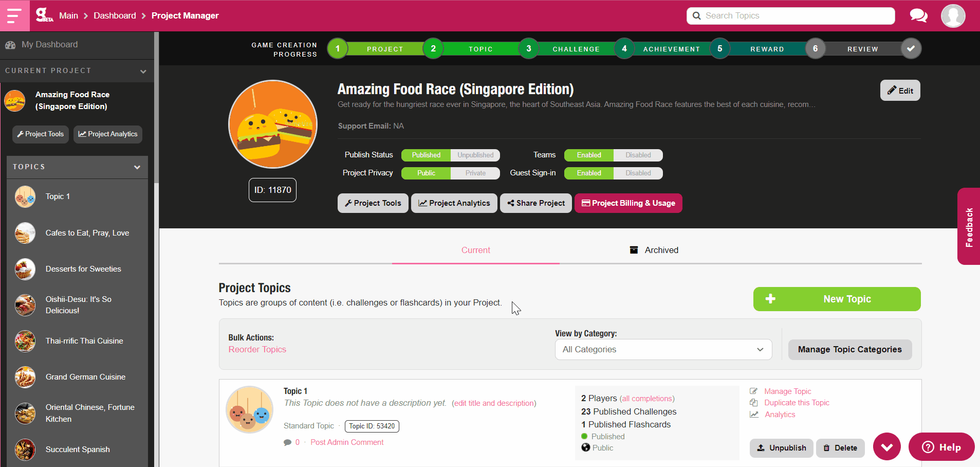Image resolution: width=980 pixels, height=467 pixels.
Task: Open the All Categories dropdown
Action: (663, 350)
